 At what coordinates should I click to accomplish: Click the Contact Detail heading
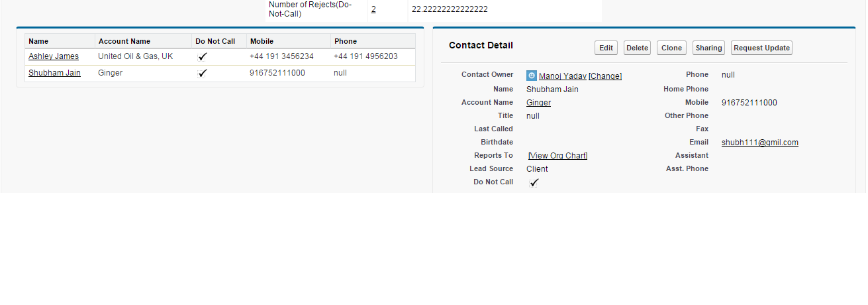481,45
